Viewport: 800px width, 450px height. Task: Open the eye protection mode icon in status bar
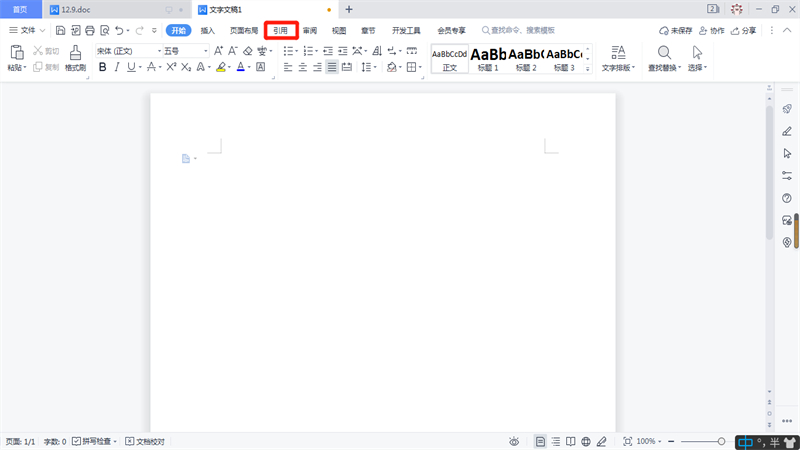click(x=514, y=441)
